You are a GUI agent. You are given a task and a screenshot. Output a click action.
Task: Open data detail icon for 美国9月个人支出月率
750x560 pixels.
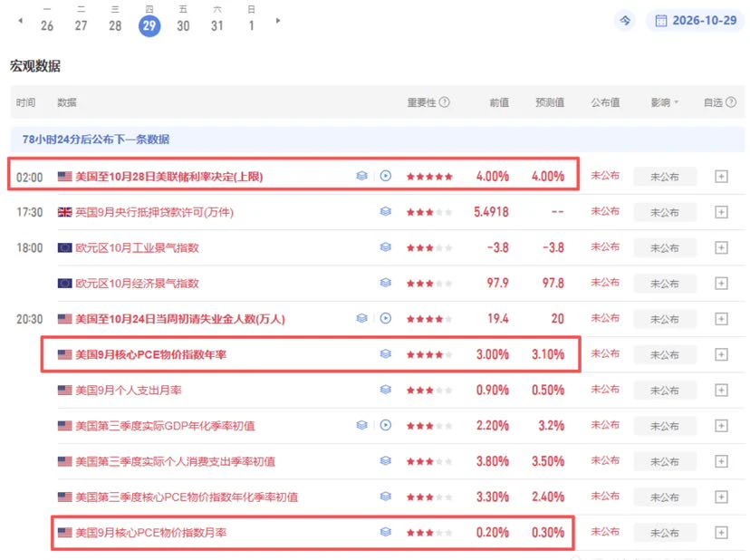click(x=386, y=390)
